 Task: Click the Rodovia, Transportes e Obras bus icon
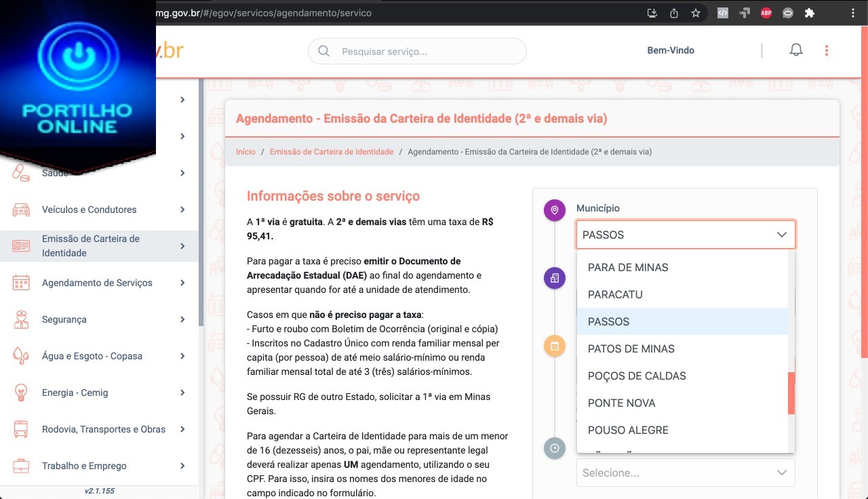(x=21, y=429)
